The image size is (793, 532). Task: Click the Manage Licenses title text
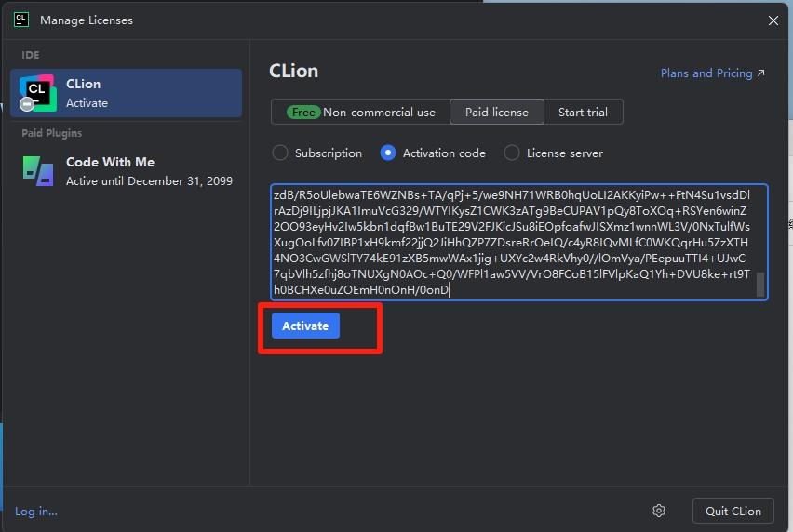point(87,20)
